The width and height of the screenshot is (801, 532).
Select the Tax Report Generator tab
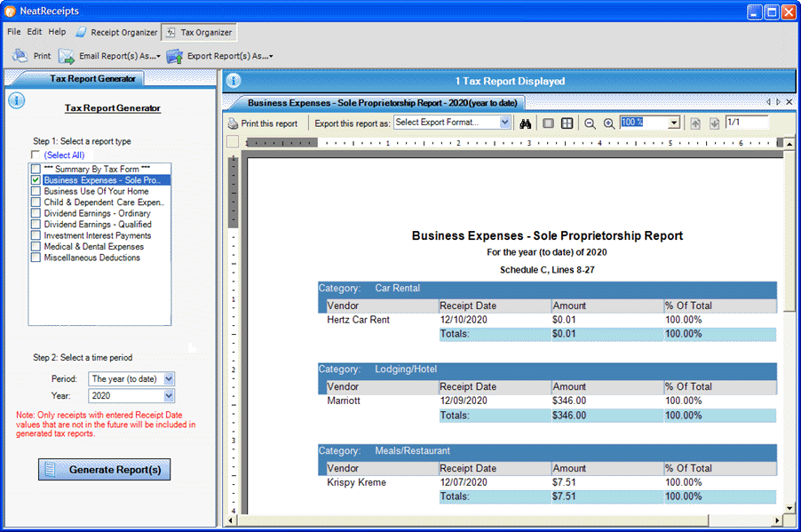click(92, 79)
